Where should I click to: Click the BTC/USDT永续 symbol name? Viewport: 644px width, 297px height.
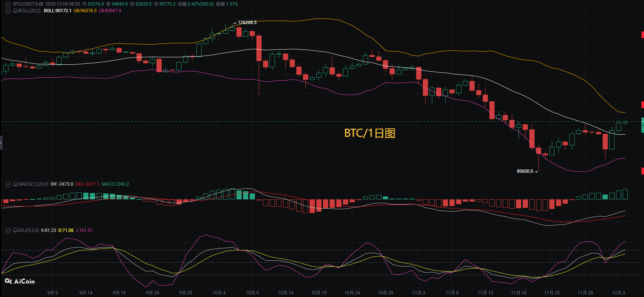(x=28, y=4)
